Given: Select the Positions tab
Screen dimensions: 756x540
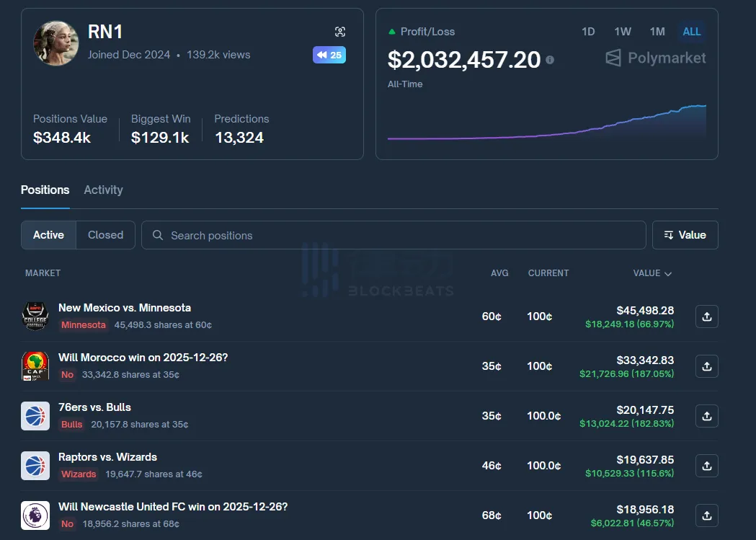Looking at the screenshot, I should pos(45,190).
